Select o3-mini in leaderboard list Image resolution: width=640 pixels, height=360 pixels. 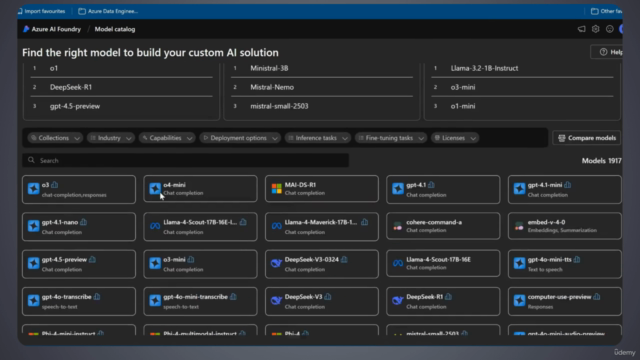point(463,87)
